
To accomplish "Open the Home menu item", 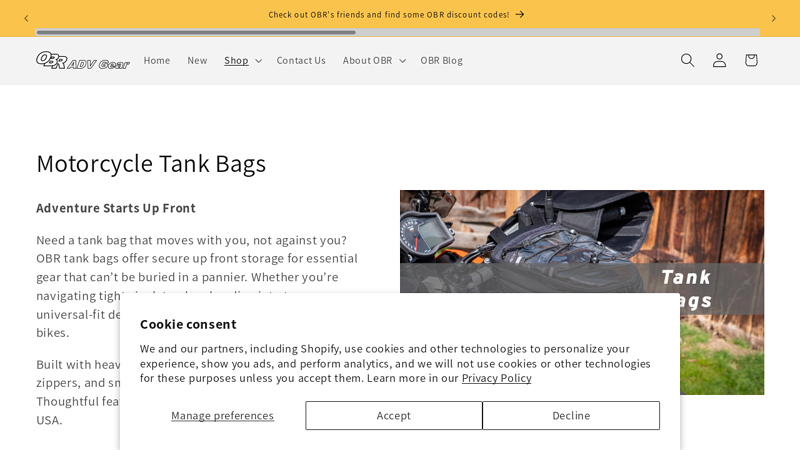I will coord(157,60).
